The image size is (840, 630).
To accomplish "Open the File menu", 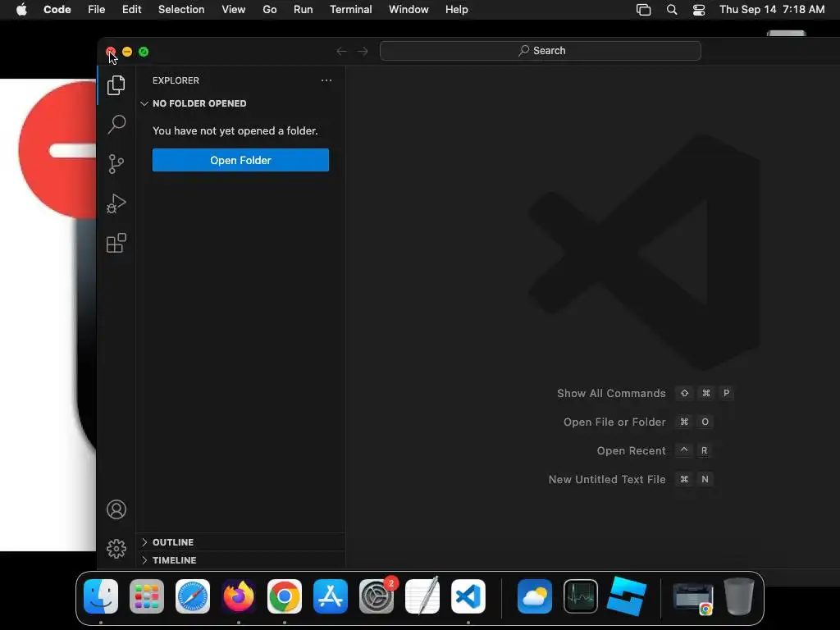I will pyautogui.click(x=97, y=10).
